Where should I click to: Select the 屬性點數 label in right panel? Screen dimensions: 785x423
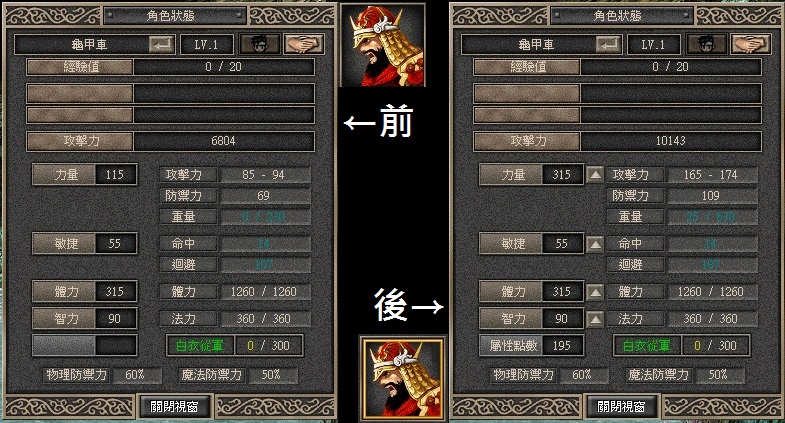coord(511,345)
